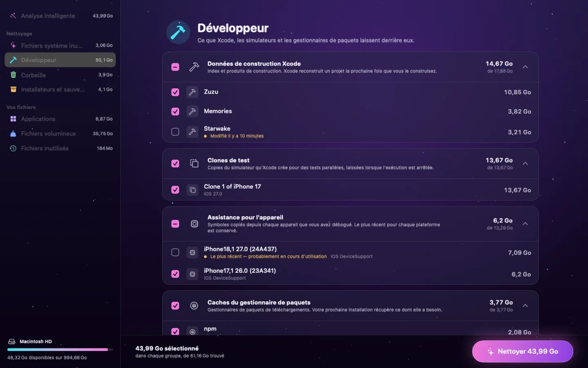Check the Starwake checkbox
The image size is (588, 368).
[175, 132]
